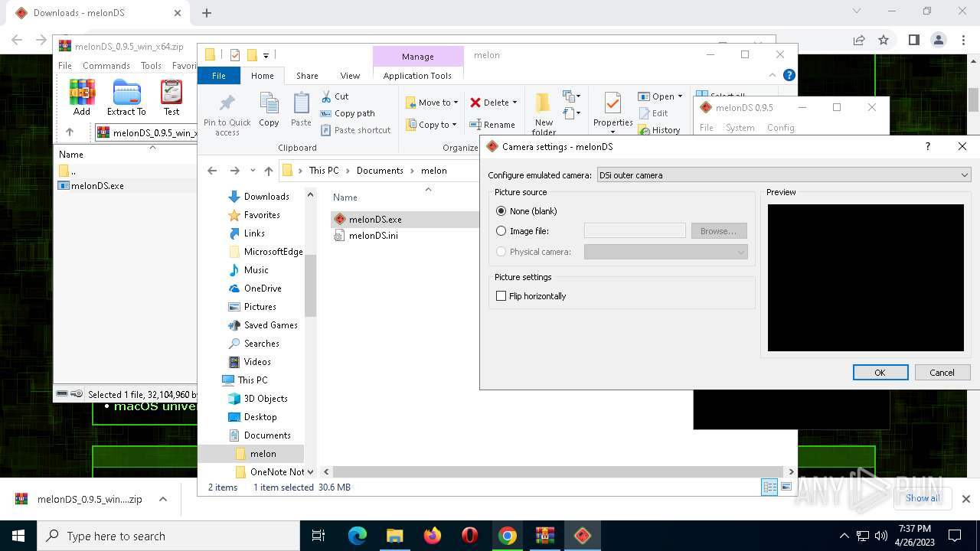
Task: Click Cut in the Clipboard group
Action: (335, 96)
